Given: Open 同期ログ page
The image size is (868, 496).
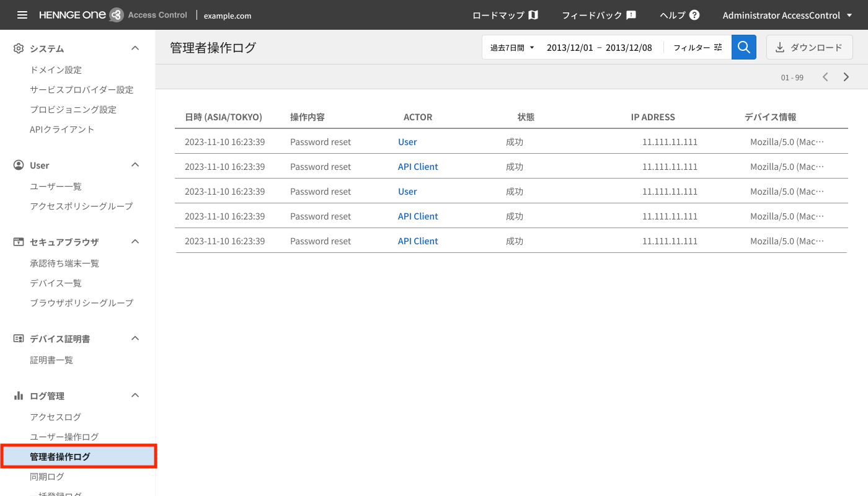Looking at the screenshot, I should coord(47,477).
